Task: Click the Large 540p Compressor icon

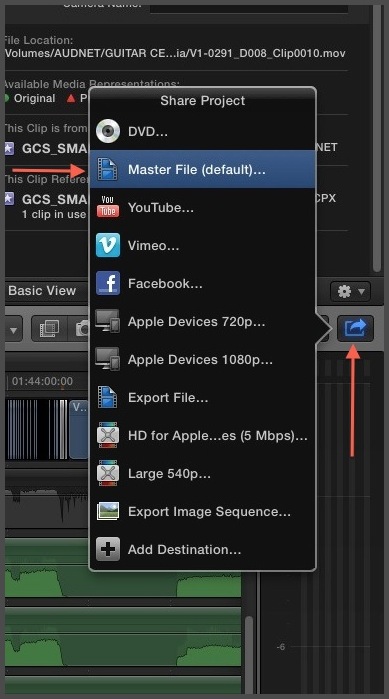Action: click(x=108, y=473)
